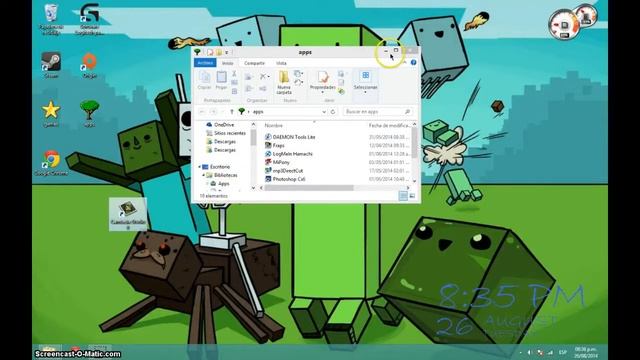Collapse the Bibliotecas tree node

(x=203, y=175)
